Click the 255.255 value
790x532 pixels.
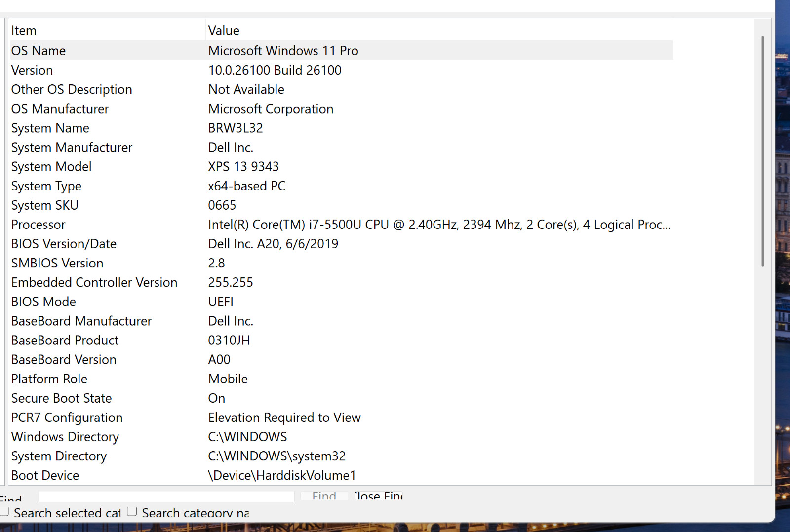pyautogui.click(x=231, y=282)
